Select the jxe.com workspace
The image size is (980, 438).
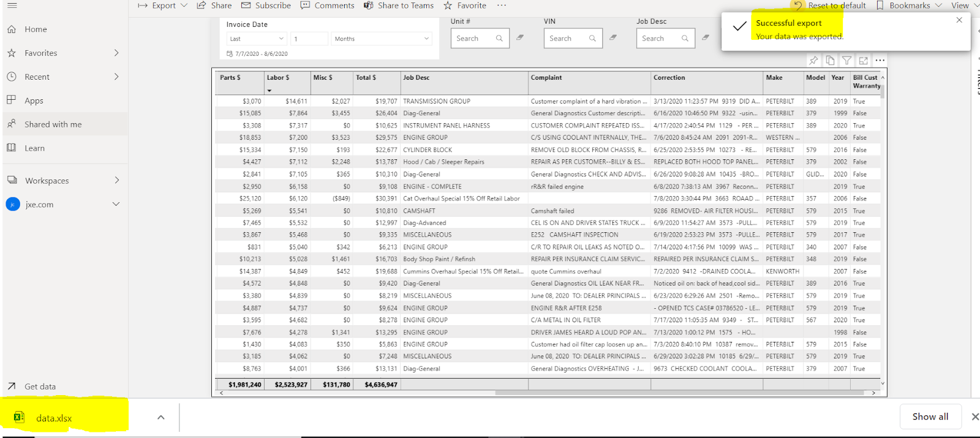39,205
